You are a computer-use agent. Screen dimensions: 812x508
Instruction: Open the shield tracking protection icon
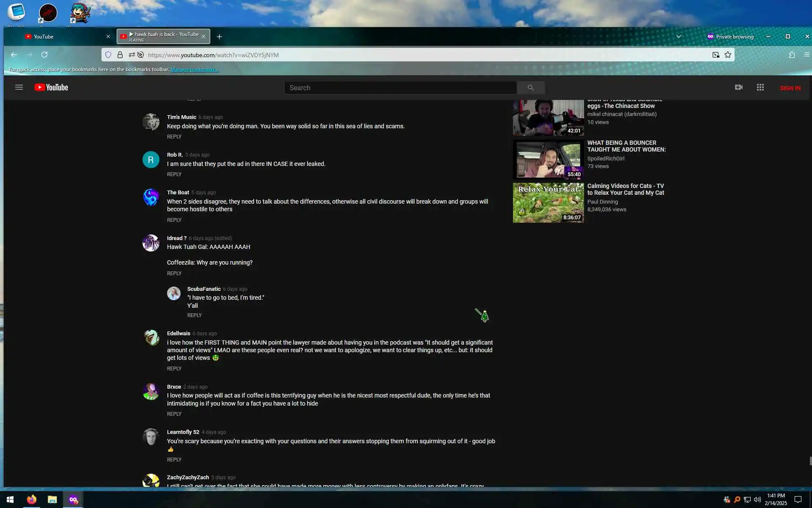(x=108, y=55)
